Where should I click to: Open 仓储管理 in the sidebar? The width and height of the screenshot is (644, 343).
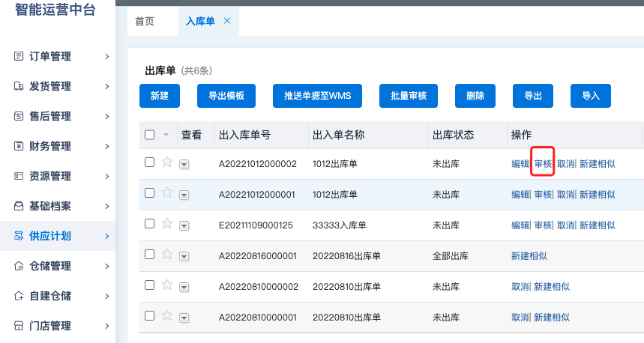click(x=58, y=266)
